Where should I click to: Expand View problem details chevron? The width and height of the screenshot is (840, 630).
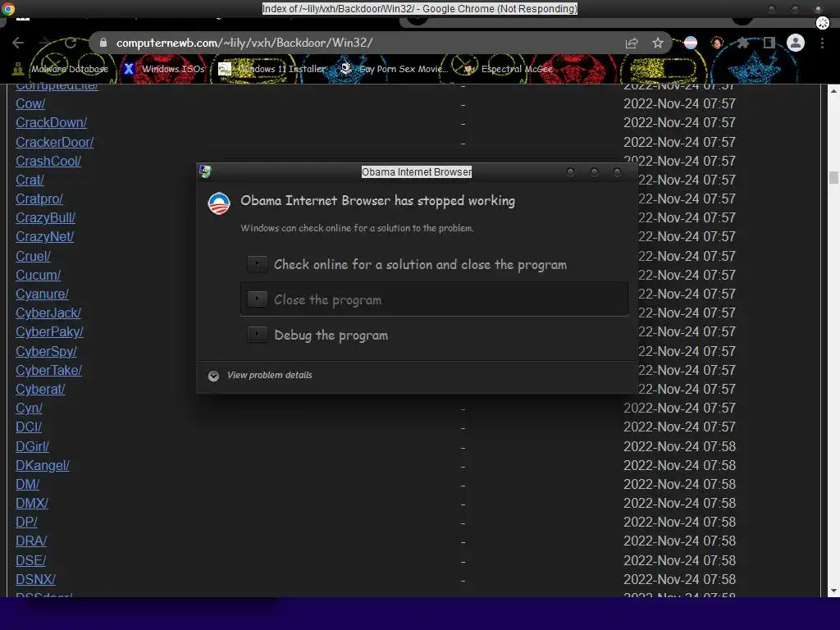click(213, 376)
